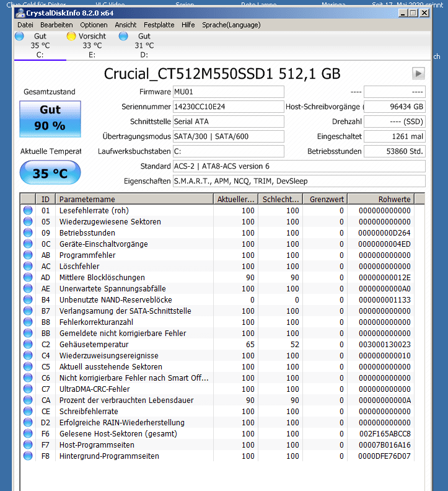Open the Festplatte menu
Image resolution: width=448 pixels, height=491 pixels.
click(159, 25)
